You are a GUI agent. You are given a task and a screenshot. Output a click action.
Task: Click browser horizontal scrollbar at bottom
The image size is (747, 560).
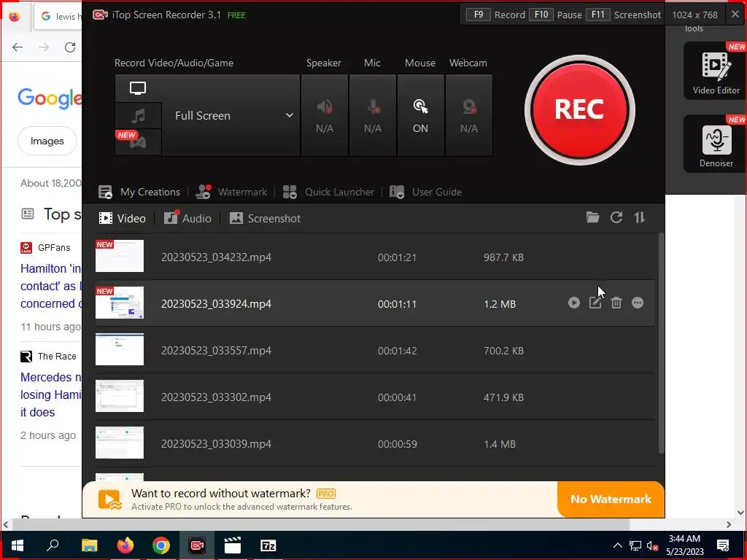click(320, 524)
